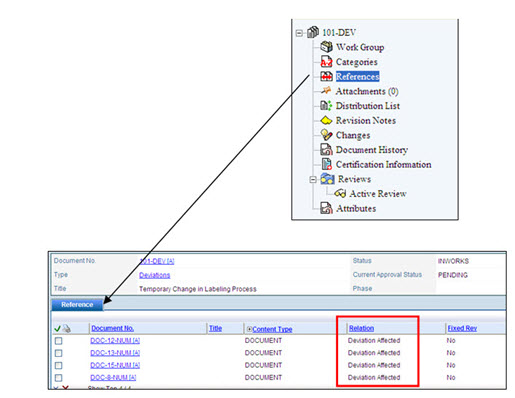
Task: Click the Fixed Rev No for DOC-15-NUM
Action: click(451, 365)
